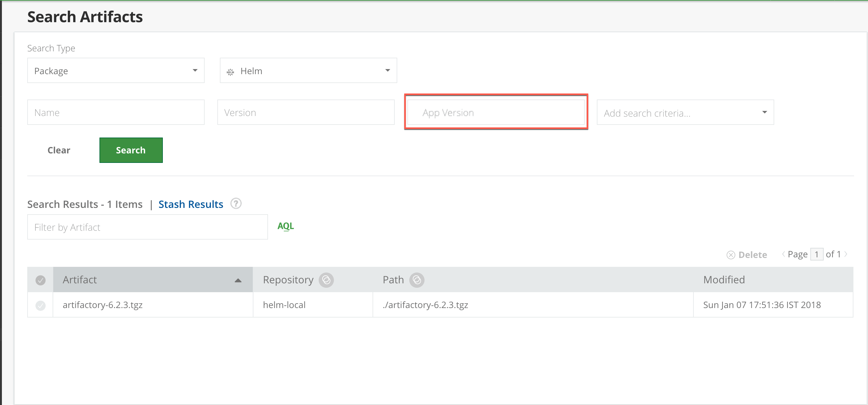Click the Repository column group-by icon

point(326,280)
